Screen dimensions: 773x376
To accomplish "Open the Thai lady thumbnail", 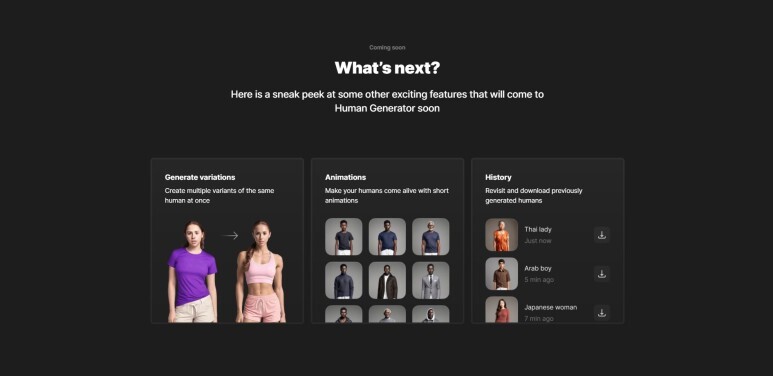I will click(501, 235).
